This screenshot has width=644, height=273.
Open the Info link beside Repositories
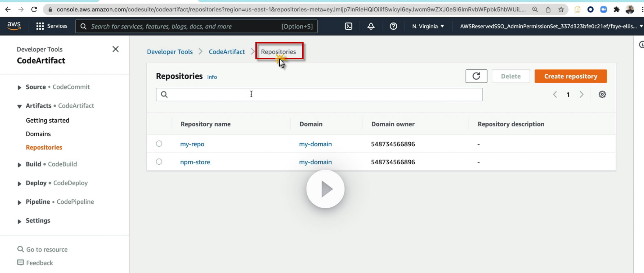pyautogui.click(x=212, y=77)
